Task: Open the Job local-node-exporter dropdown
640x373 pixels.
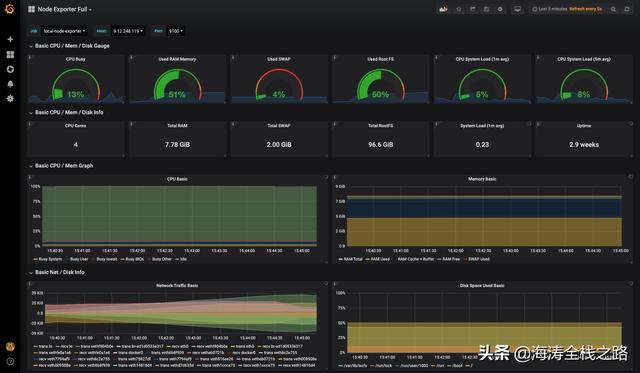Action: [x=64, y=31]
